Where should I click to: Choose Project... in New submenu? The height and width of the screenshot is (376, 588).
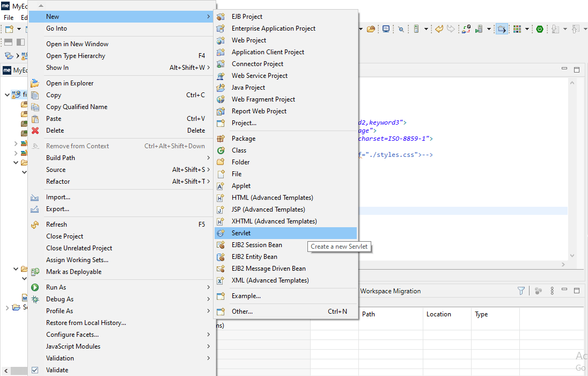(x=285, y=123)
